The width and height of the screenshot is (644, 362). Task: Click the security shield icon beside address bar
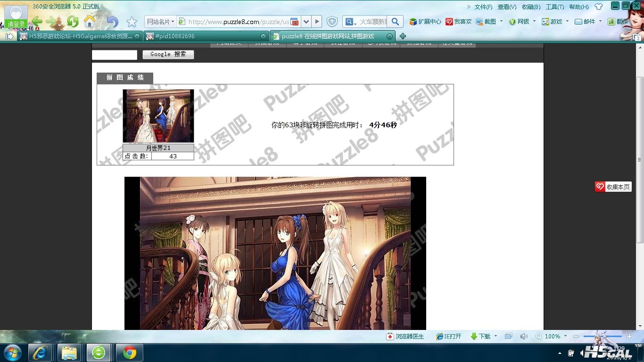click(332, 22)
